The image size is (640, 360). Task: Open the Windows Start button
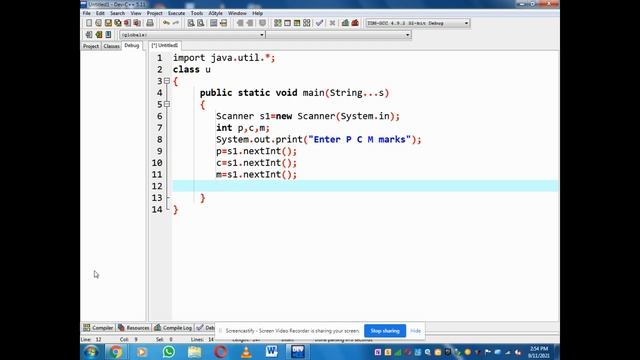point(91,352)
